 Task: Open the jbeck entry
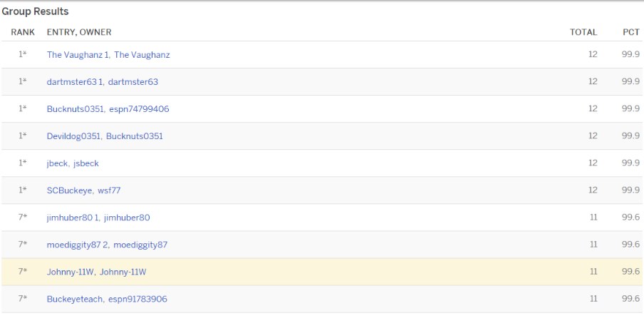tap(58, 163)
